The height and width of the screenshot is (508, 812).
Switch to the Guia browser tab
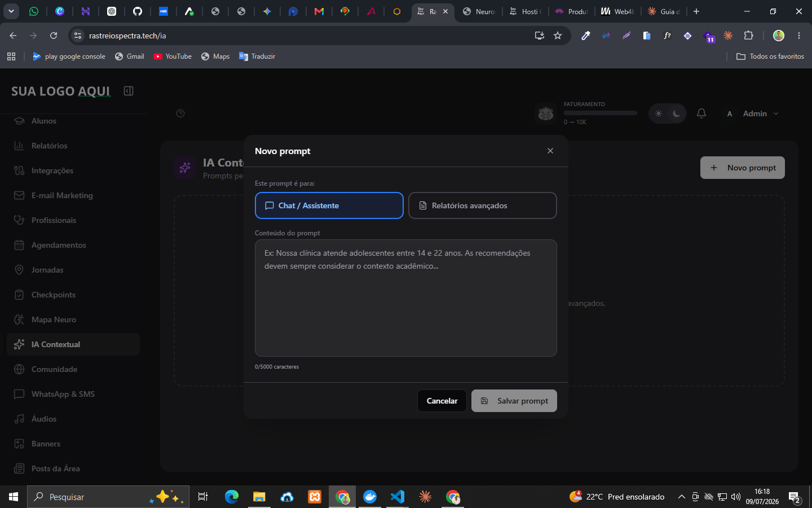click(664, 11)
